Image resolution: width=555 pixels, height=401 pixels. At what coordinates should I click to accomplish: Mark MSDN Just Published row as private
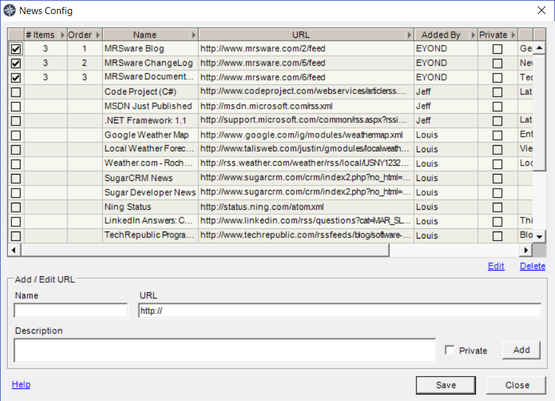(x=498, y=107)
